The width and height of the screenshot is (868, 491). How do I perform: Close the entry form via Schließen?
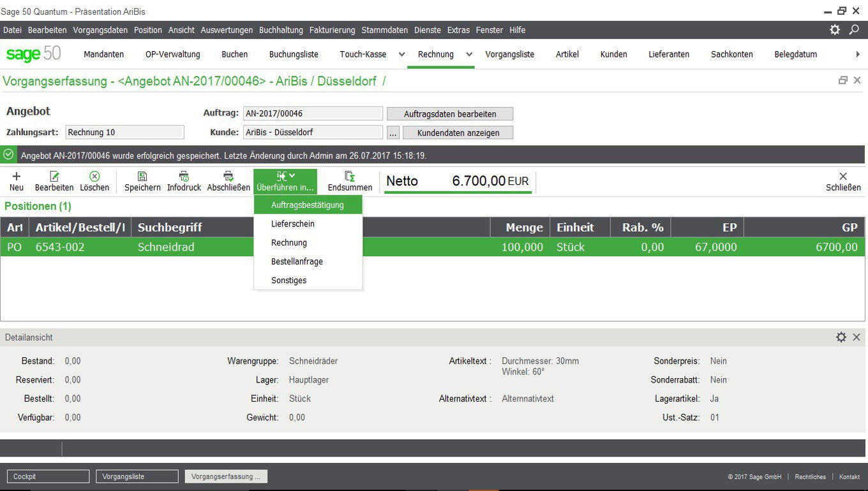pyautogui.click(x=843, y=181)
